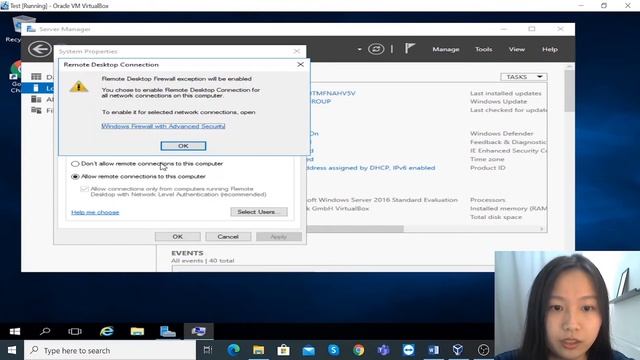Screen dimensions: 640x360
Task: Open Microsoft Store from host taskbar
Action: click(x=283, y=350)
